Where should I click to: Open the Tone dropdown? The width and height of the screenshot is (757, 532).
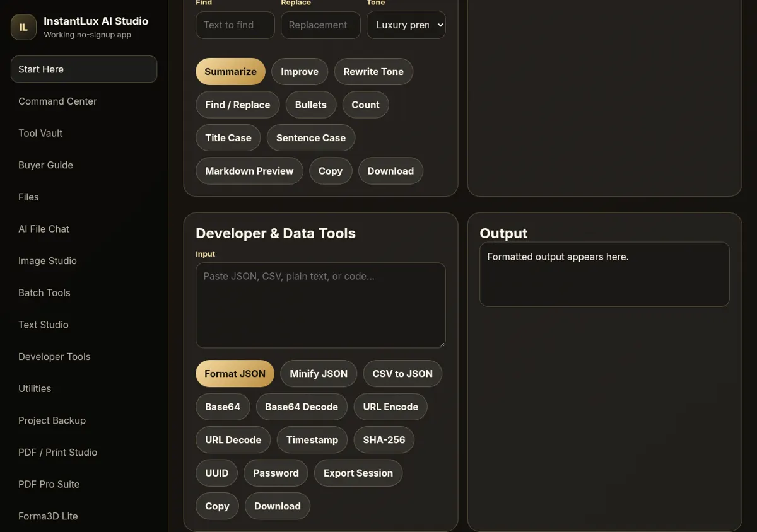click(x=406, y=25)
